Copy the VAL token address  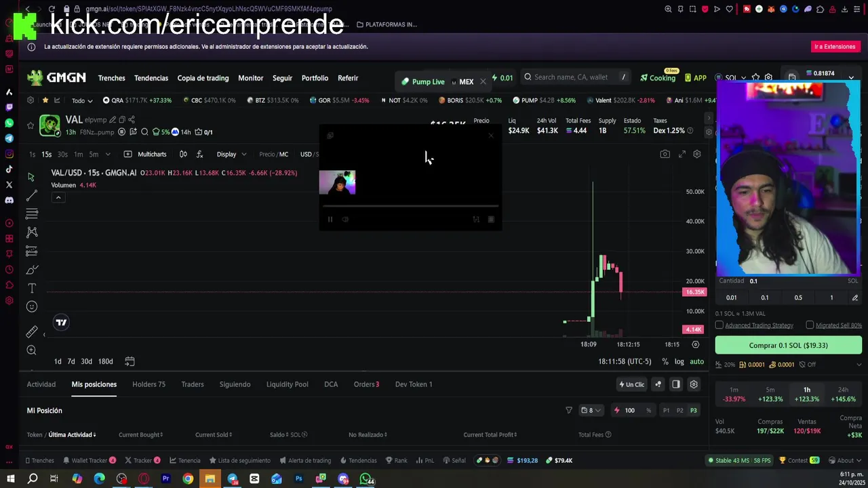tap(122, 120)
